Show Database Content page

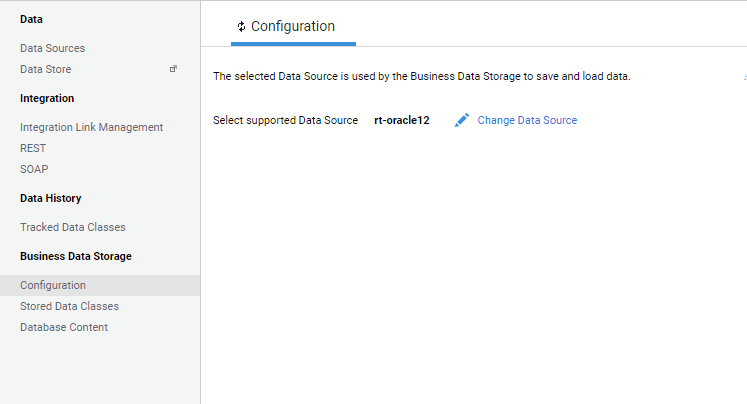[64, 327]
